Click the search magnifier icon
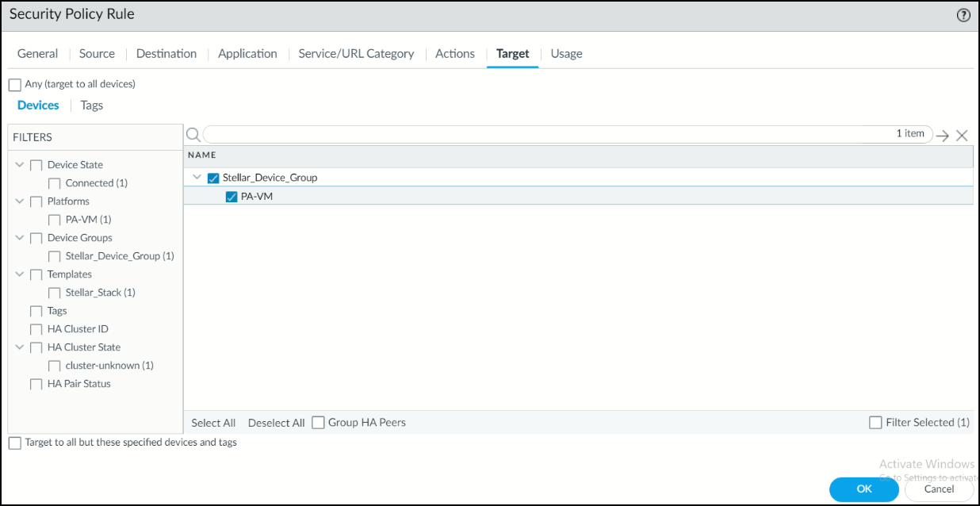This screenshot has height=506, width=980. pyautogui.click(x=193, y=135)
